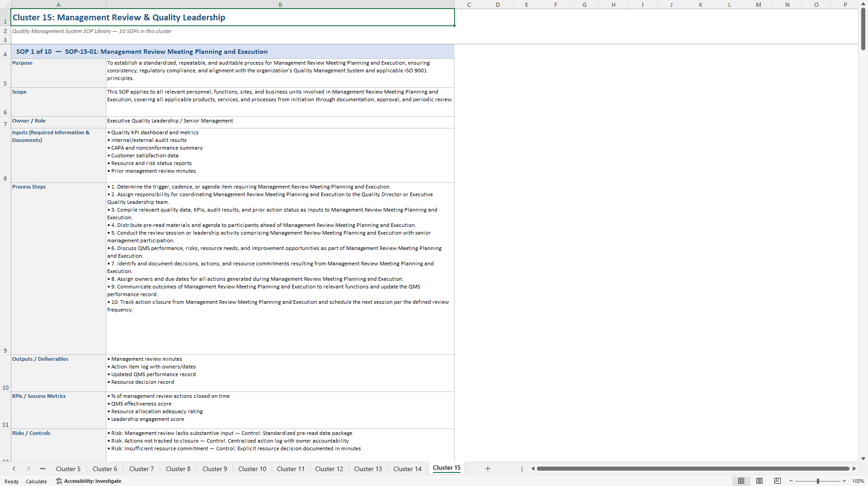Switch to Normal view layout

pyautogui.click(x=741, y=481)
